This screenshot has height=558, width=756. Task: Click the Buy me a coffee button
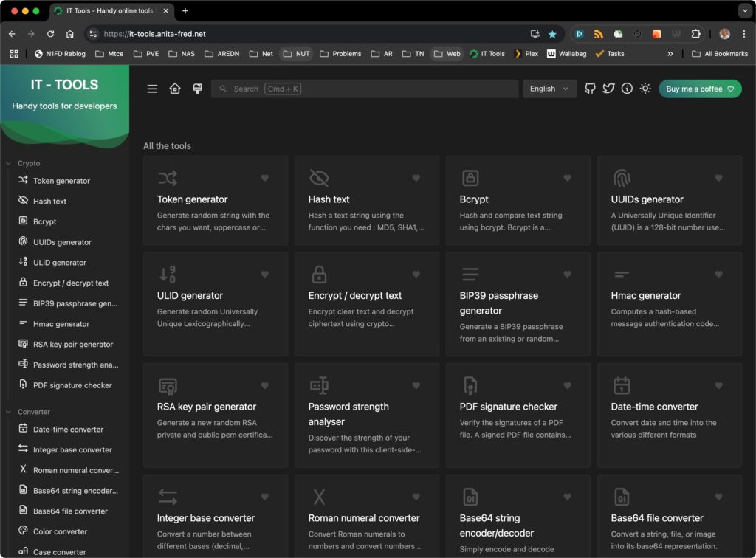(x=700, y=89)
